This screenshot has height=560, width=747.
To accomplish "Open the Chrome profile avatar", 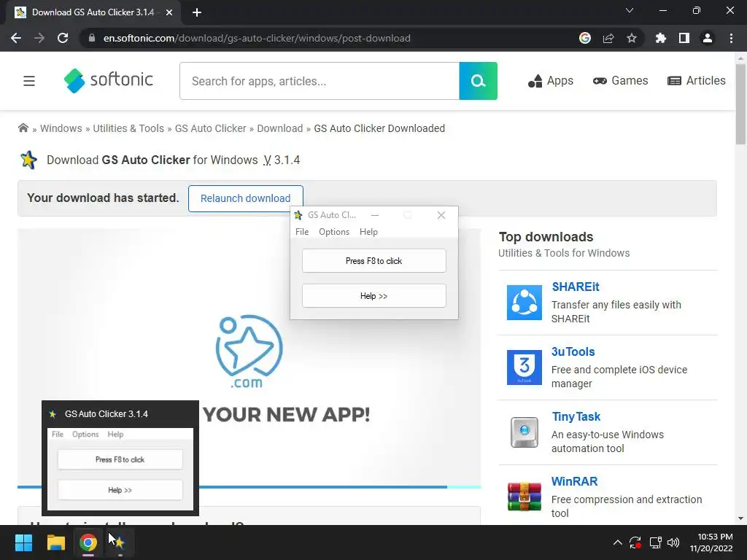I will point(708,38).
